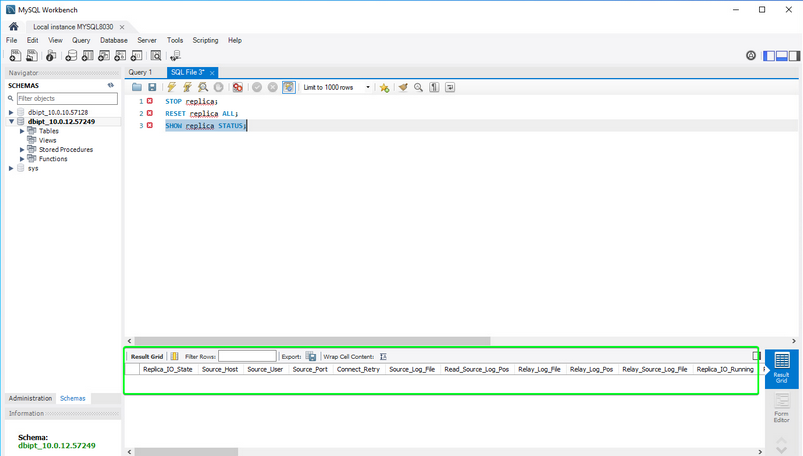Create a new table toolbar icon
The image size is (803, 456).
(x=88, y=55)
